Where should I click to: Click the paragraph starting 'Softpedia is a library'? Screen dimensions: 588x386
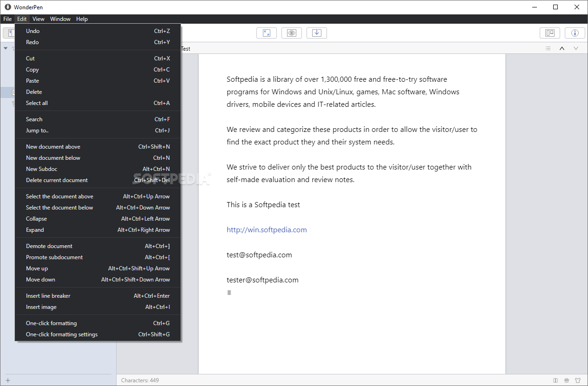[343, 92]
